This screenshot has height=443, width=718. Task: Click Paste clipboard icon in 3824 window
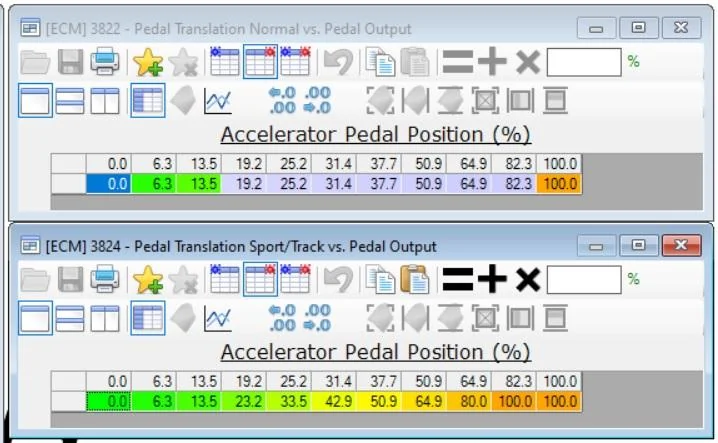(415, 279)
